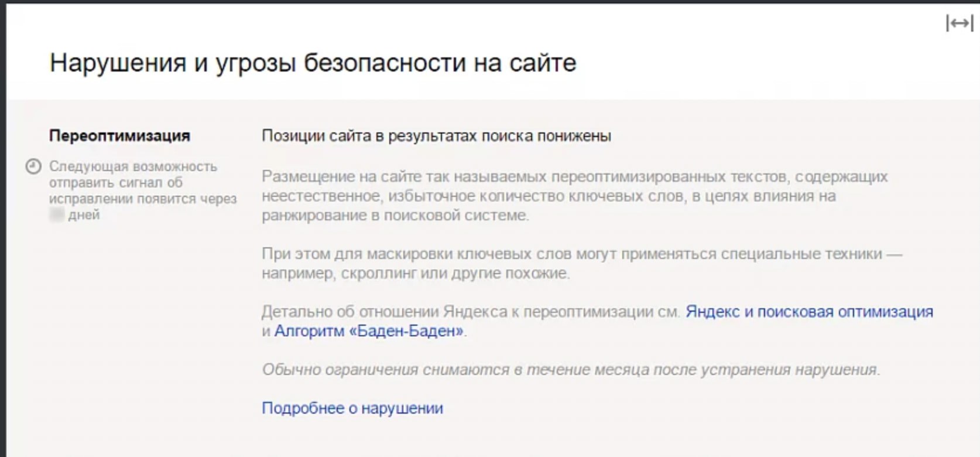The width and height of the screenshot is (980, 457).
Task: Click the blurred number of days before 'дней'
Action: (57, 215)
